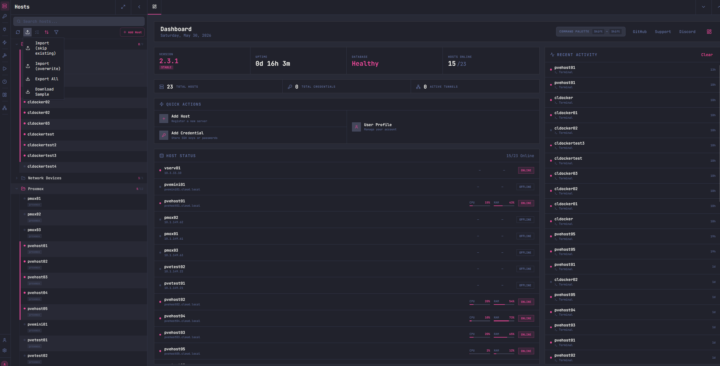Image resolution: width=720 pixels, height=366 pixels.
Task: Click the OFFLINE badge for pvemini01
Action: pyautogui.click(x=526, y=187)
